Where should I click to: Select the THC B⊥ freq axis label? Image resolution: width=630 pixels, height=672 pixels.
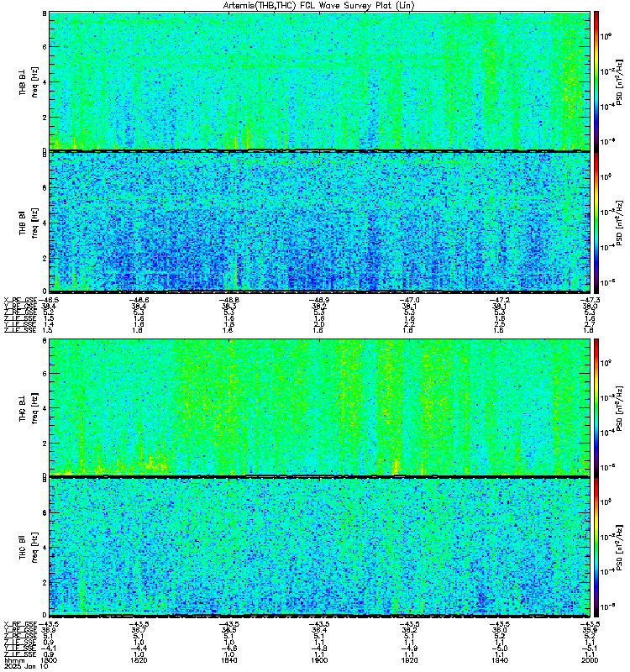click(x=29, y=407)
